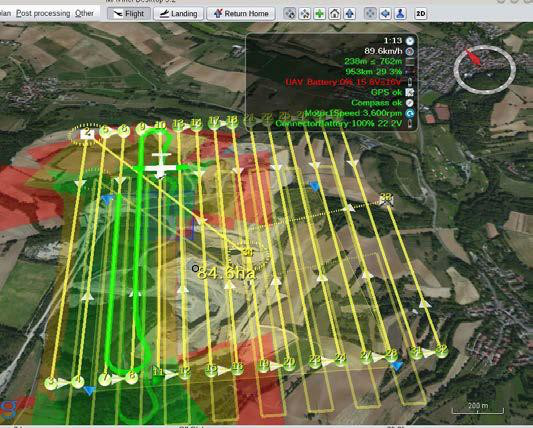
Task: Select waypoint 10 on the top row
Action: coord(159,126)
